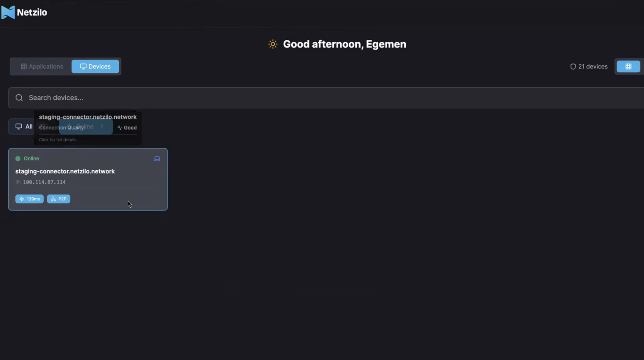The image size is (644, 360).
Task: Switch to the Applications tab
Action: click(x=41, y=66)
